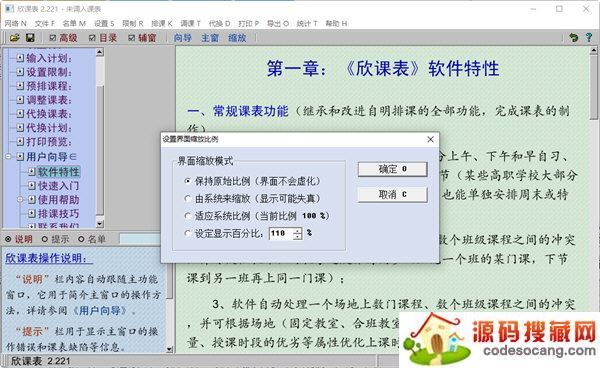The width and height of the screenshot is (600, 368).
Task: Select 设定显示百分比 radio option
Action: tap(188, 233)
